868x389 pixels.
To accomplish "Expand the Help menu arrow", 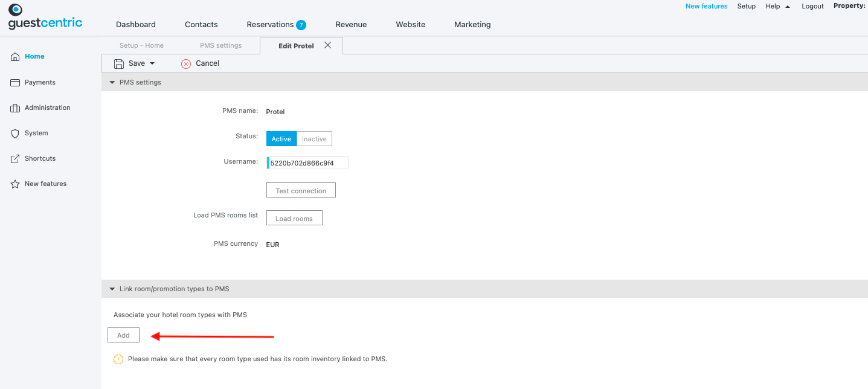I will coord(788,6).
